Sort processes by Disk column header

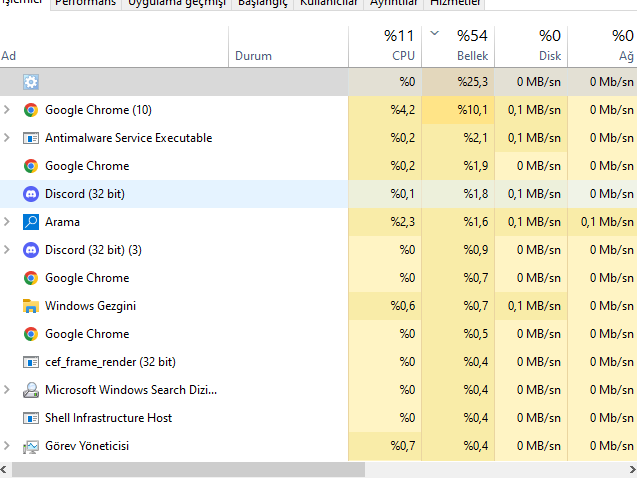(531, 47)
